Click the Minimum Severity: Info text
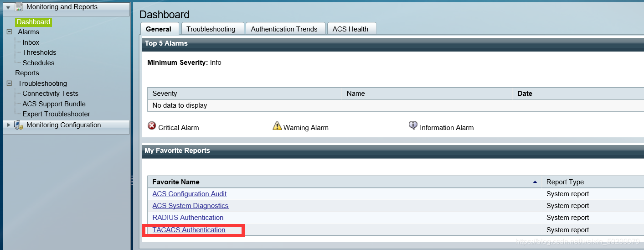Screen dimensions: 644x250 [x=184, y=62]
